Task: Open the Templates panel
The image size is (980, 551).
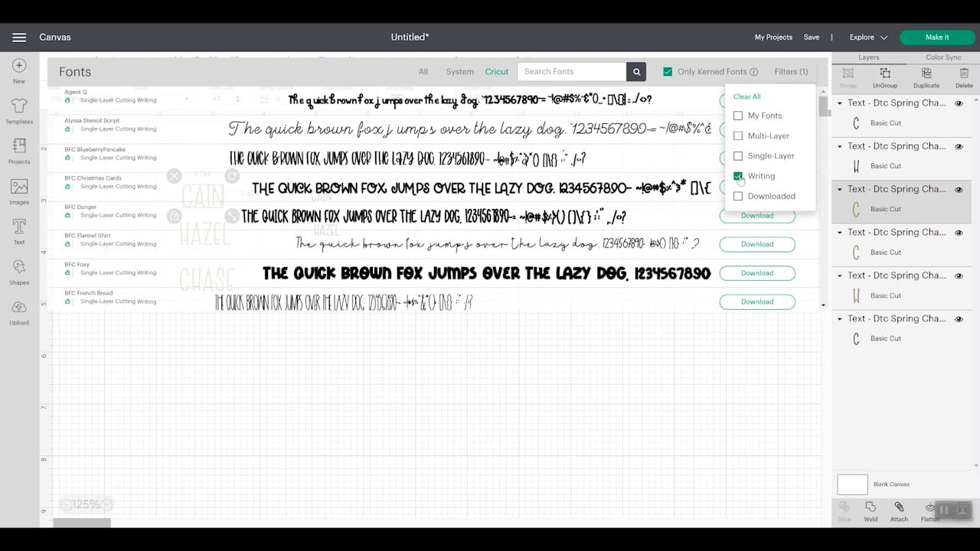Action: tap(19, 106)
